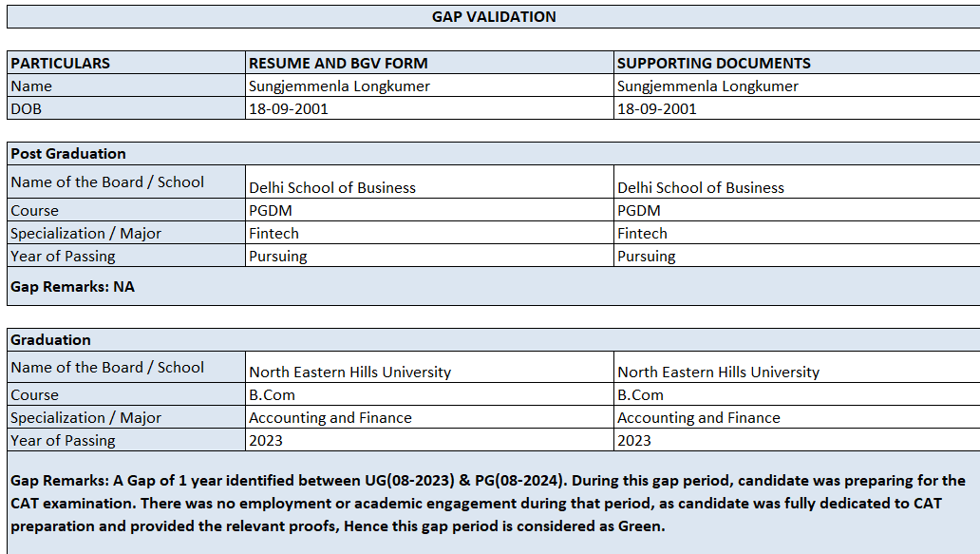
Task: Click Sungjemmenla Longkumer in Supporting Documents column
Action: pos(708,86)
